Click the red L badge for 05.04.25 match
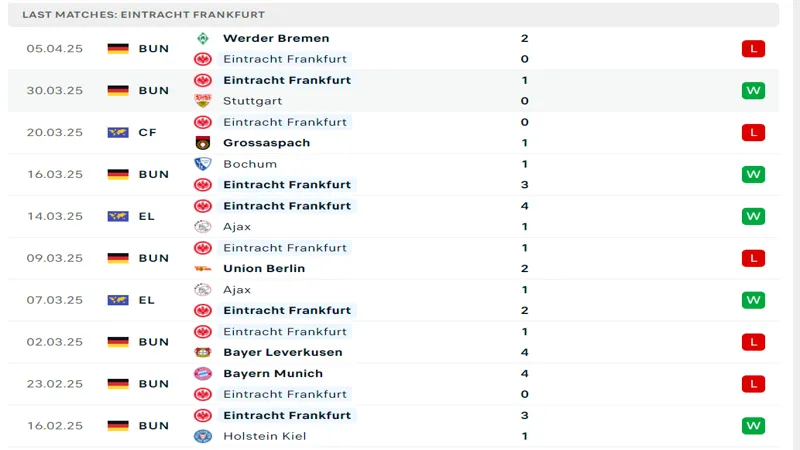Image resolution: width=800 pixels, height=450 pixels. [x=753, y=48]
